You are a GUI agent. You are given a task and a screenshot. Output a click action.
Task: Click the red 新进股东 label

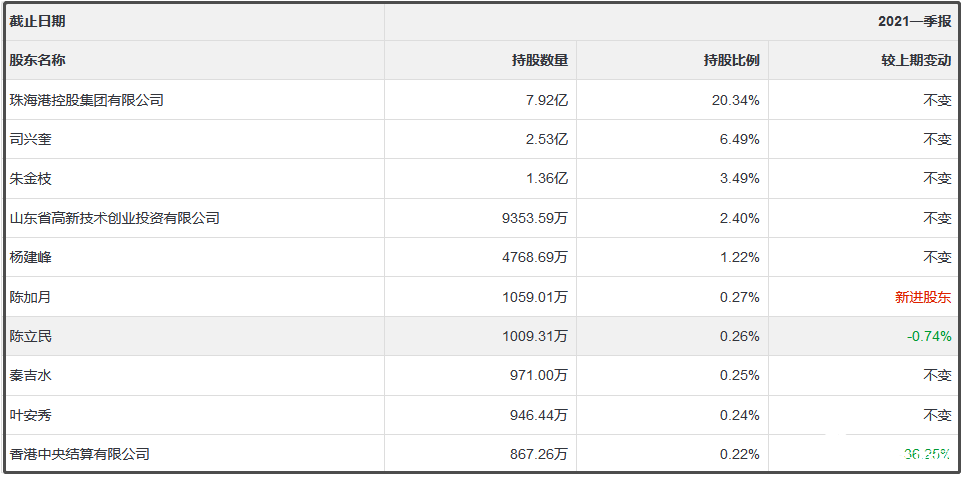pos(923,297)
